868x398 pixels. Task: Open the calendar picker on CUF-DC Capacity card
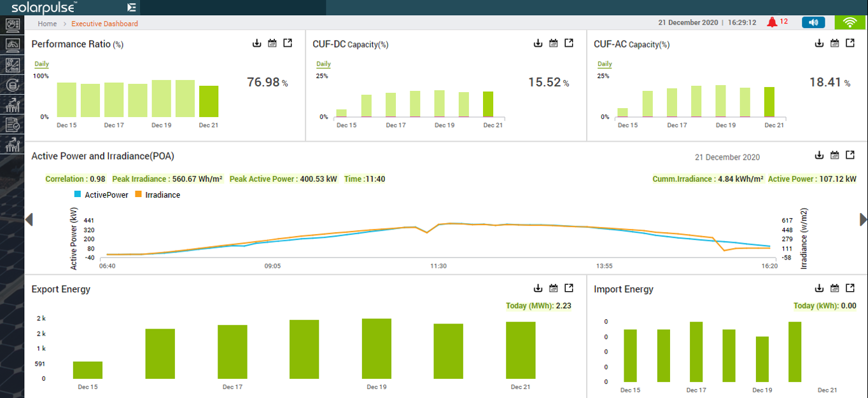click(x=552, y=43)
